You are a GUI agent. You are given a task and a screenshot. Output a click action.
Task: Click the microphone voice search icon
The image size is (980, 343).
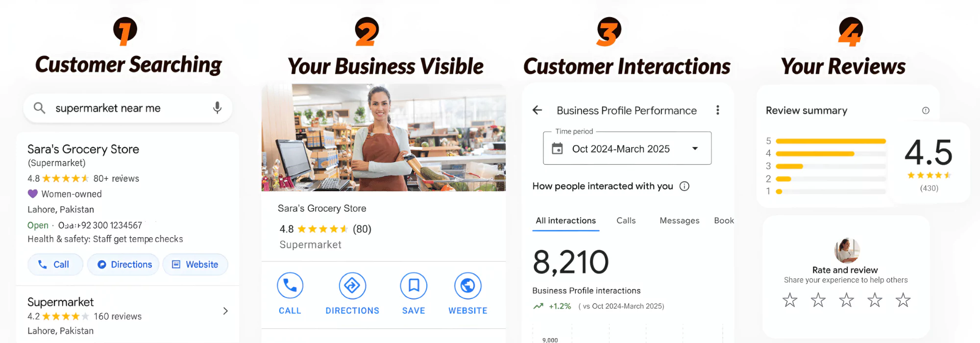(x=217, y=108)
